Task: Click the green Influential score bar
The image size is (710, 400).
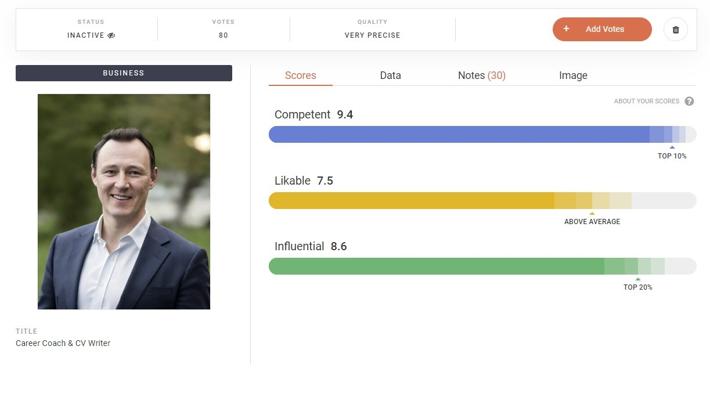Action: tap(436, 266)
